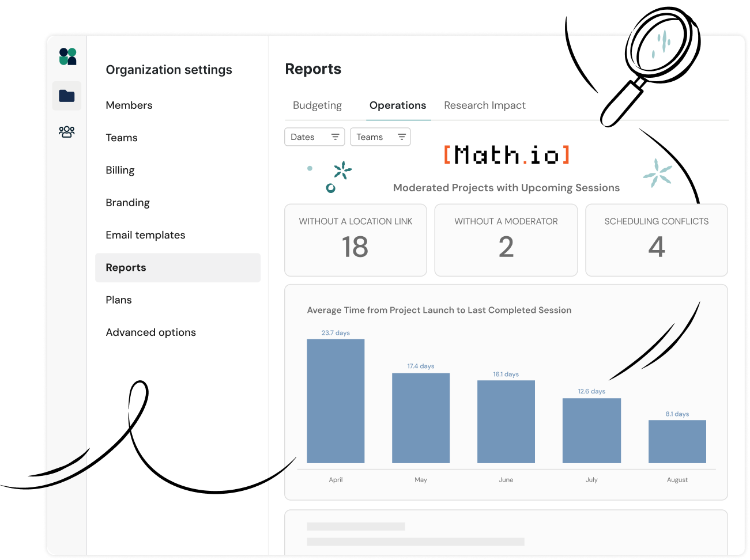Click the "23.7 days" value label
750x560 pixels.
click(336, 333)
